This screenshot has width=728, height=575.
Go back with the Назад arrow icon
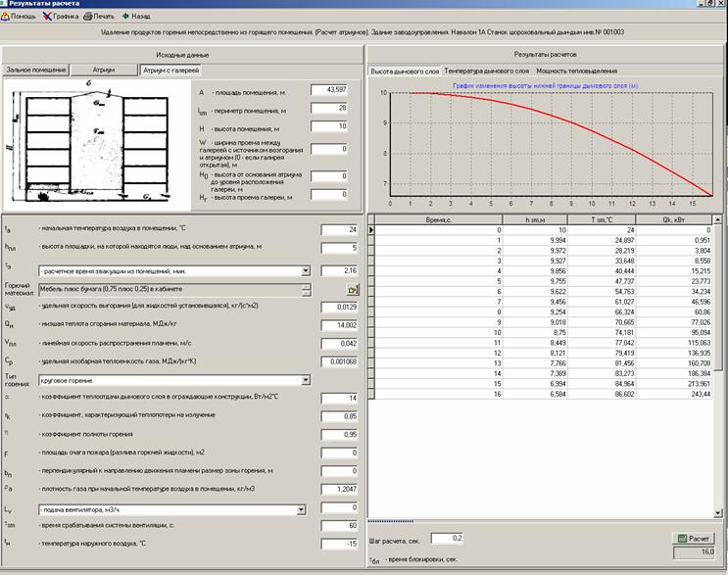click(125, 17)
